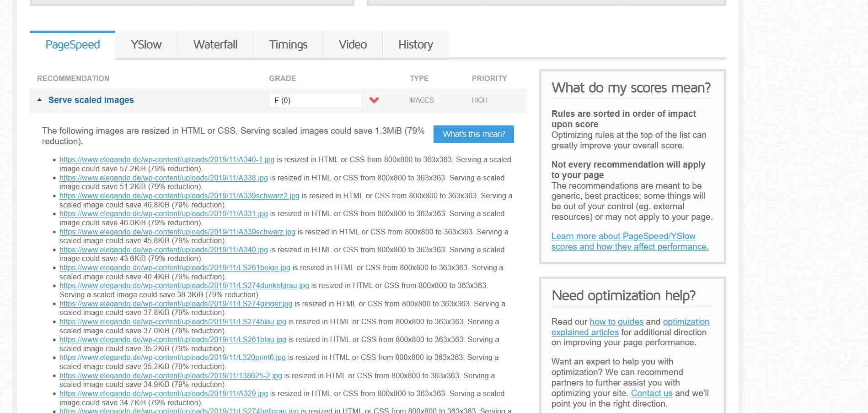Open the how to guides link

616,322
